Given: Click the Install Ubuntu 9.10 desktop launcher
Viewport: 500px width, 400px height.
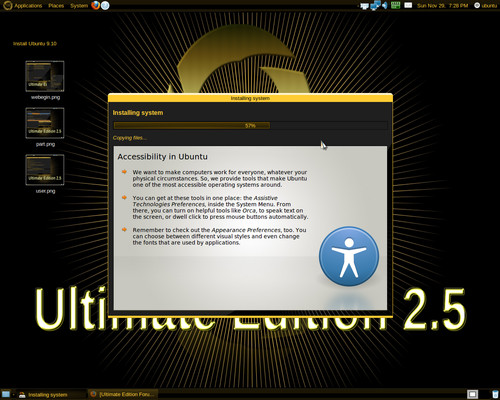Looking at the screenshot, I should (x=35, y=44).
